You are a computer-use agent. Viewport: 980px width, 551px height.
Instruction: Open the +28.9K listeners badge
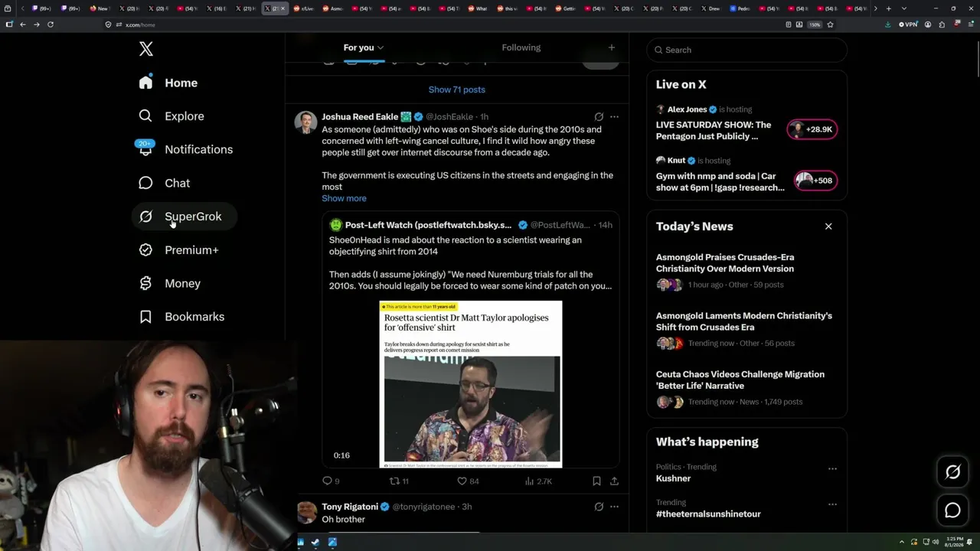pyautogui.click(x=812, y=129)
